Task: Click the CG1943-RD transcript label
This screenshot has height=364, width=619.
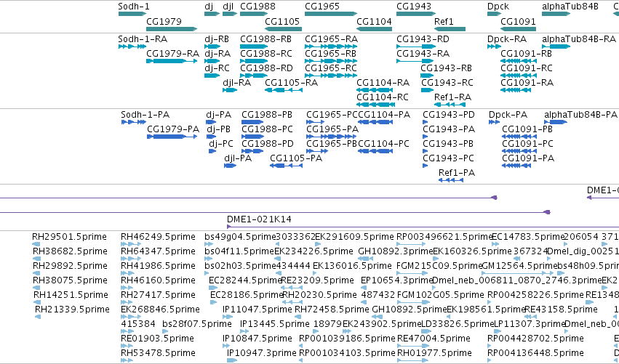Action: click(423, 39)
